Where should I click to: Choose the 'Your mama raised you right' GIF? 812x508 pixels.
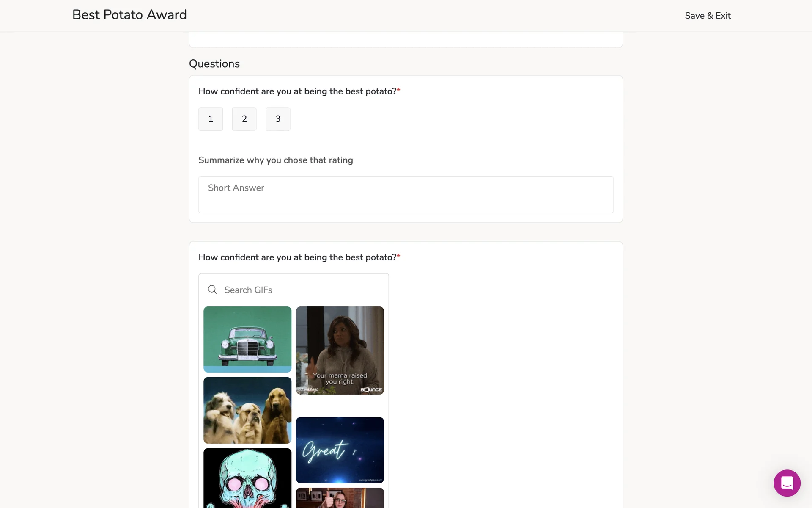pos(340,351)
